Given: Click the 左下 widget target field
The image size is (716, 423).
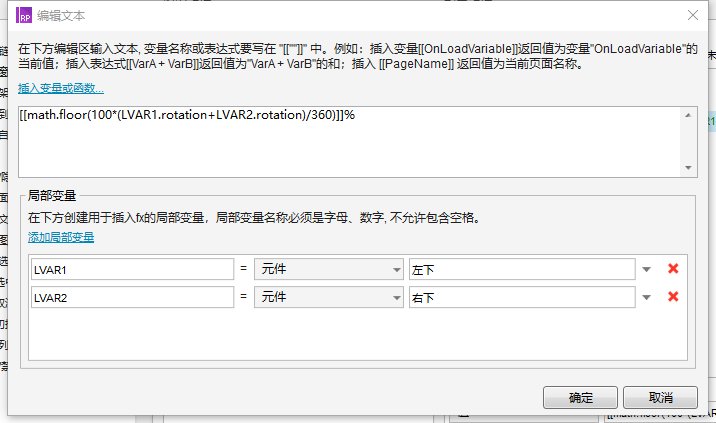Looking at the screenshot, I should pos(522,270).
